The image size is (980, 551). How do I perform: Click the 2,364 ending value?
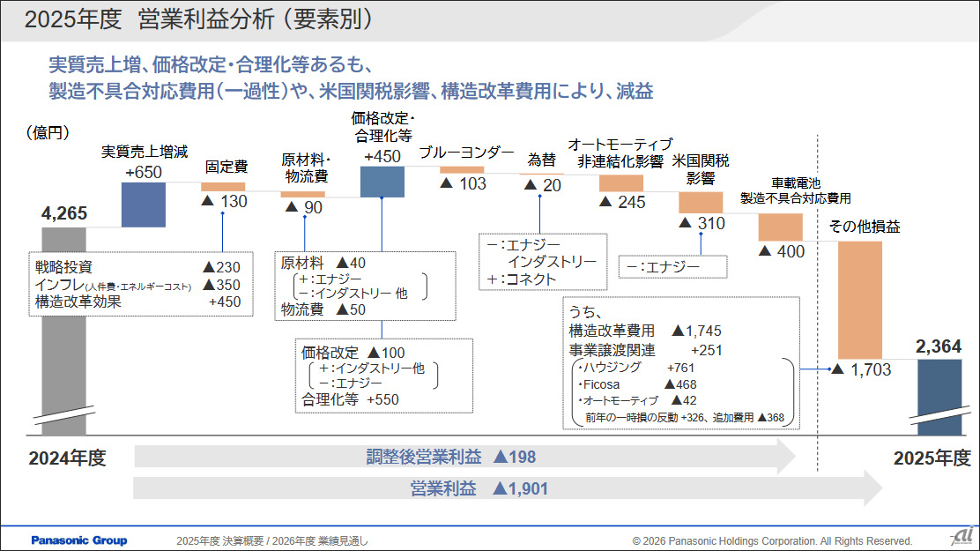click(x=938, y=346)
